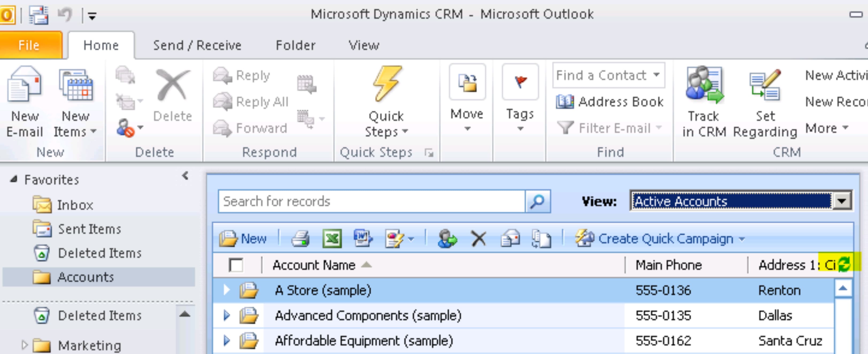Select the Sent Items folder
This screenshot has height=354, width=868.
coord(77,229)
